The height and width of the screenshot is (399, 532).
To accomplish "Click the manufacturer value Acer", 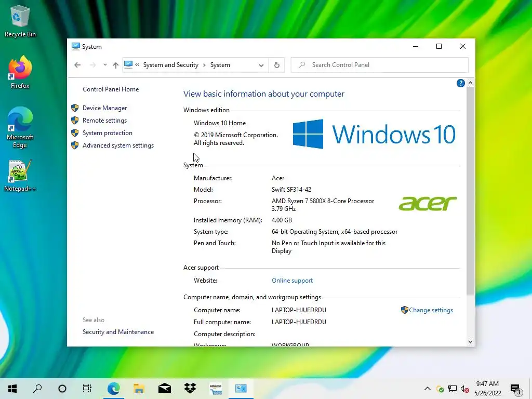I will (278, 178).
